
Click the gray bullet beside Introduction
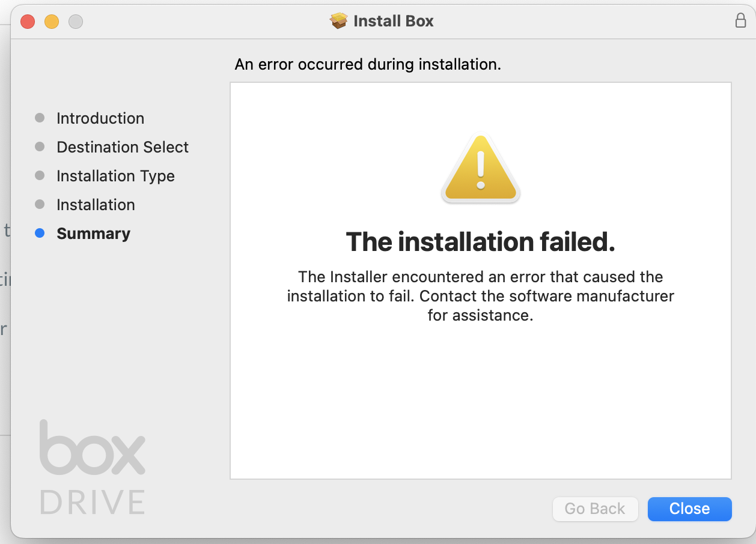pyautogui.click(x=40, y=118)
